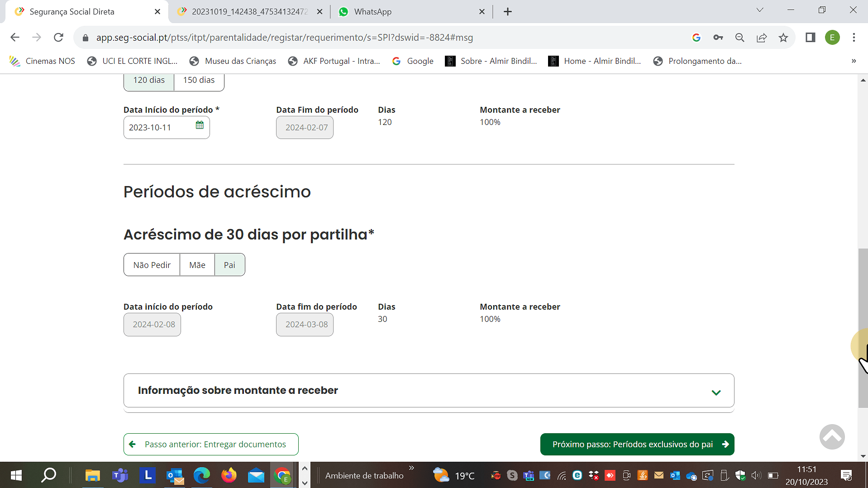Go to next step: Períodos exclusivos do pai
This screenshot has height=488, width=868.
(637, 445)
